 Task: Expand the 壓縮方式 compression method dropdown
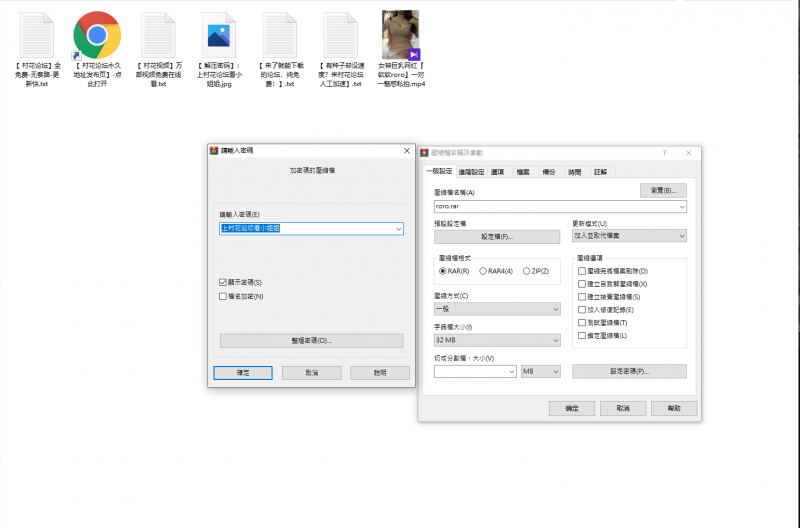(497, 309)
